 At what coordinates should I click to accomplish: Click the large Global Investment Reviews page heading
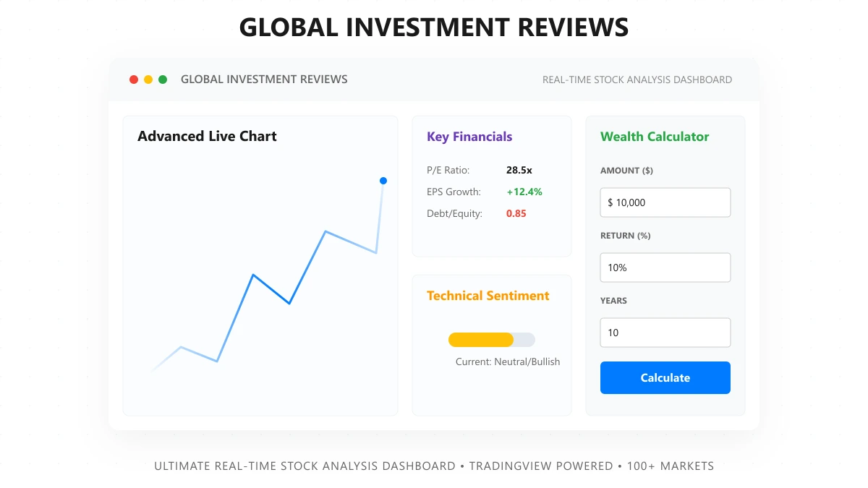pyautogui.click(x=434, y=27)
